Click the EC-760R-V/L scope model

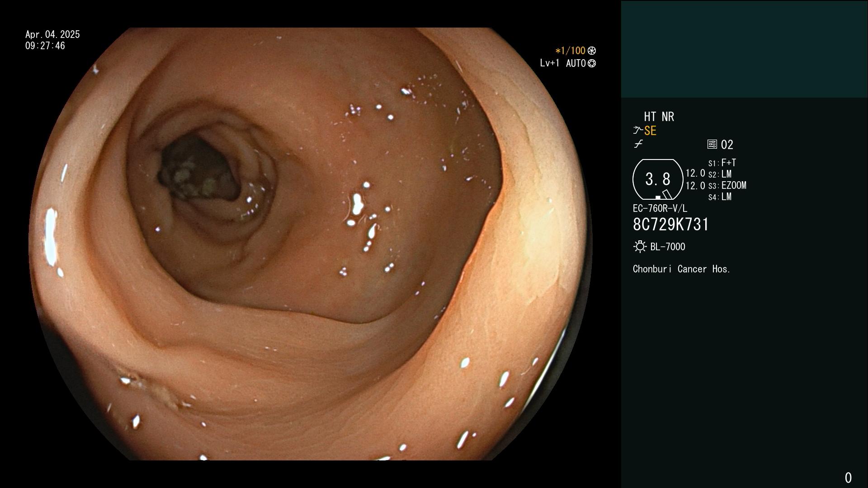pos(660,208)
